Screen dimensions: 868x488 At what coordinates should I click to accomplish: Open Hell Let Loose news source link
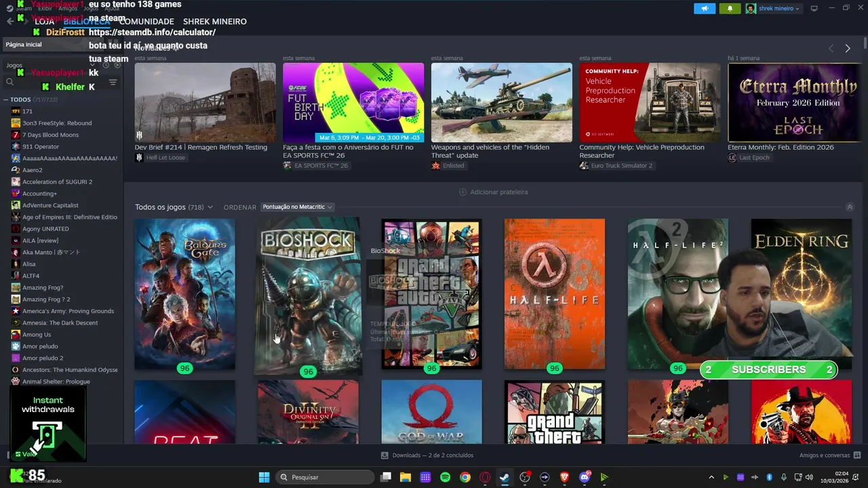click(165, 157)
